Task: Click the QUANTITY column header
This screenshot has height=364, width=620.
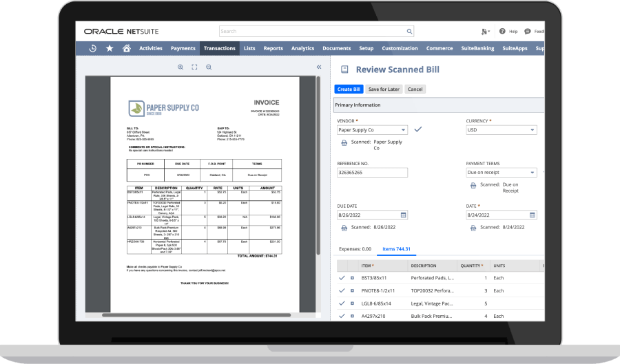Action: pyautogui.click(x=473, y=266)
